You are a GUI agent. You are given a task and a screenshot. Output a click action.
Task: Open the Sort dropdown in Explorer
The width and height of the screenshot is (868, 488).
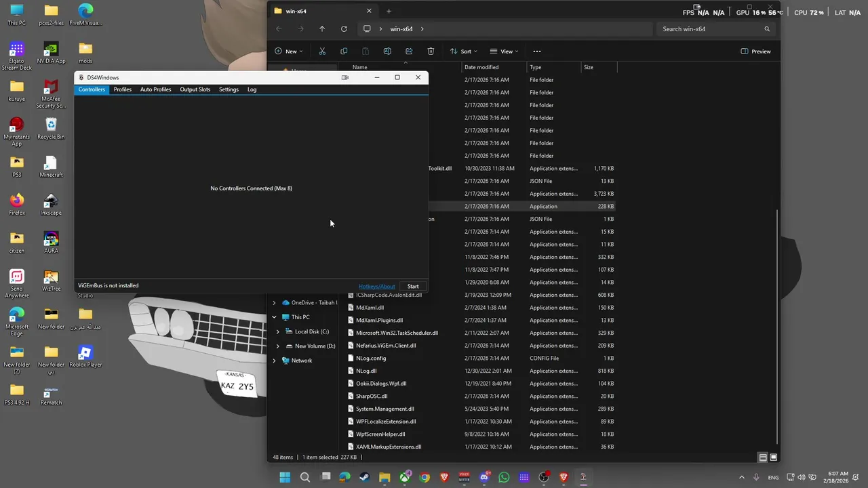click(x=464, y=52)
